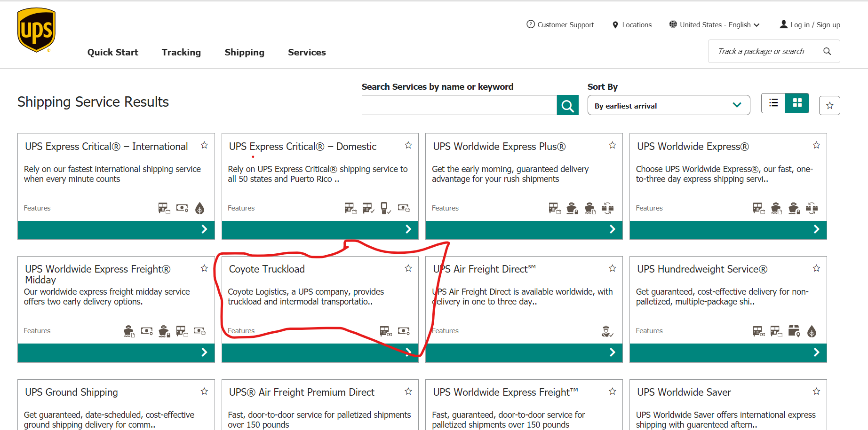
Task: Expand UPS Hundredweight Service details arrow
Action: 816,352
